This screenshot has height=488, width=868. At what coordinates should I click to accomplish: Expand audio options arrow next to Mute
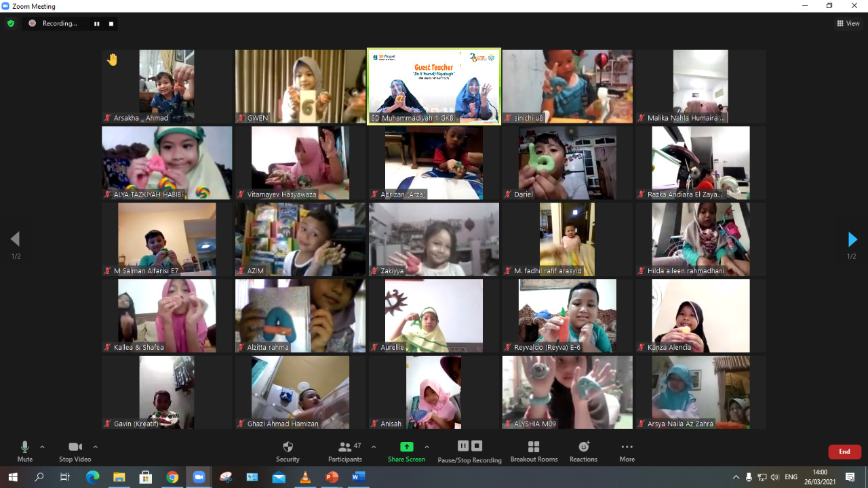point(42,447)
